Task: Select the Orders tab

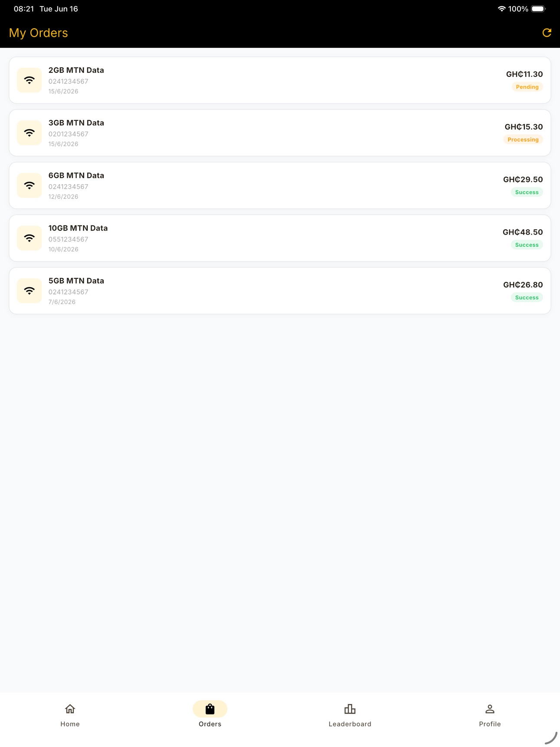Action: pos(210,715)
